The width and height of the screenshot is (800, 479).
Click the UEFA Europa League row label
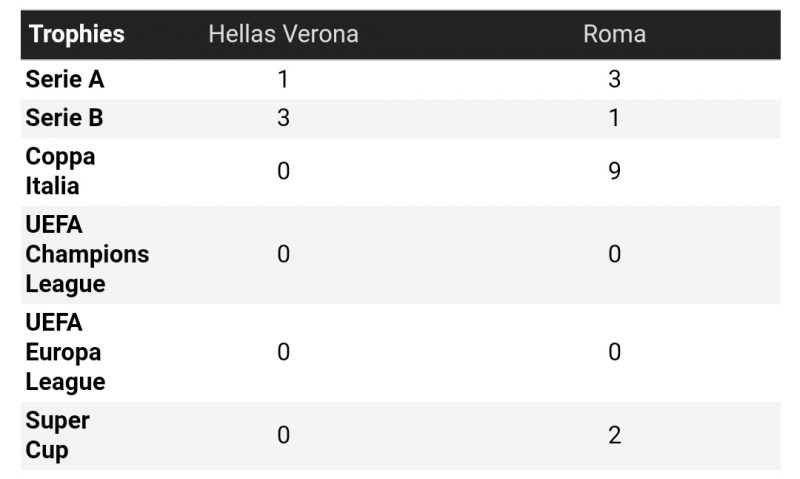point(65,352)
